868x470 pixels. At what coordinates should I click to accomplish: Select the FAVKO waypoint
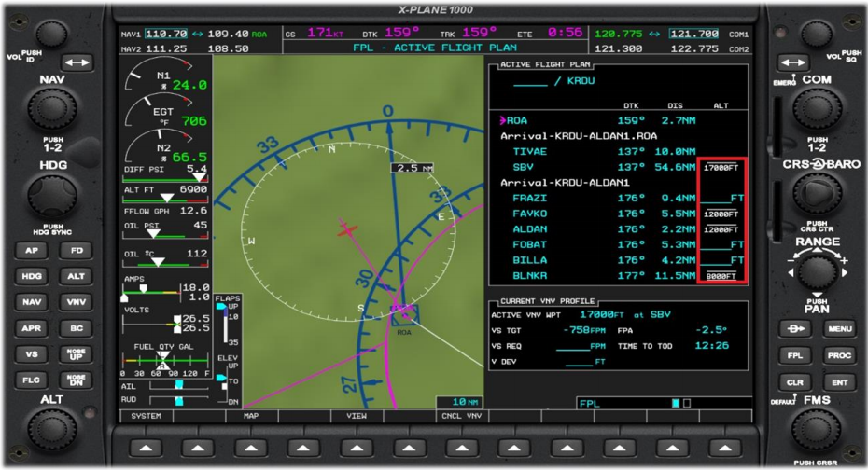(530, 214)
